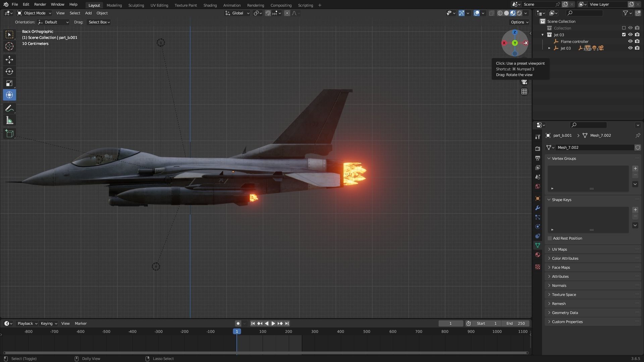The image size is (644, 362).
Task: Open the Object properties tab
Action: point(538,198)
